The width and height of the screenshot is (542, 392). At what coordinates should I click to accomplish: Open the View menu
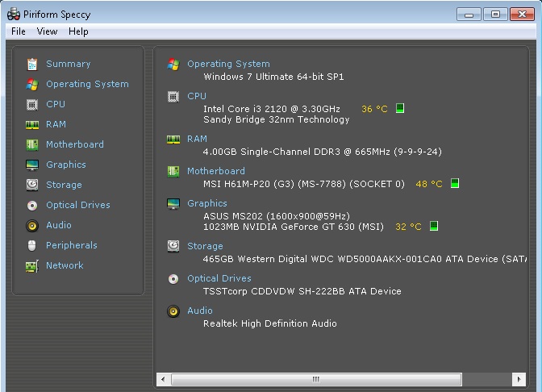coord(47,31)
